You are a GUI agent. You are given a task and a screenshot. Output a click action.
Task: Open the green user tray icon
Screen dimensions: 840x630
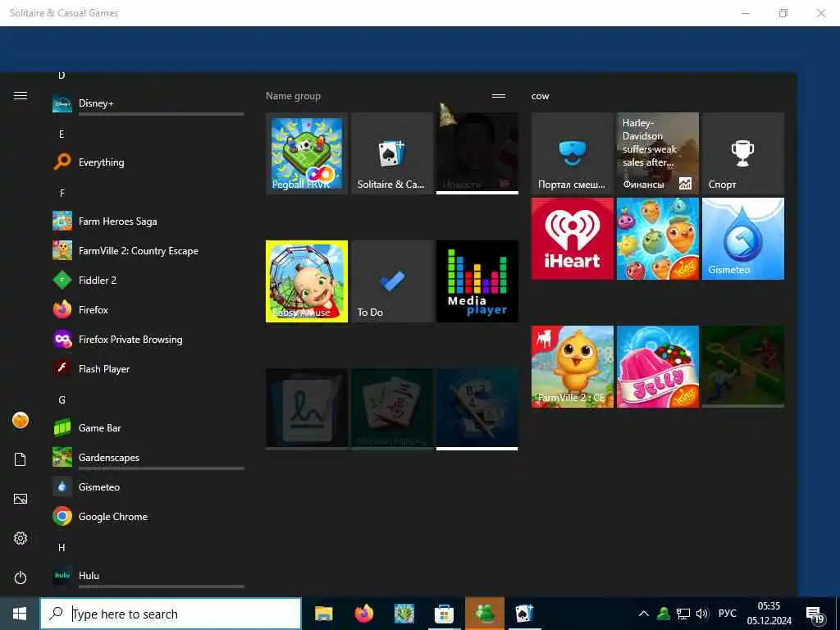[664, 614]
